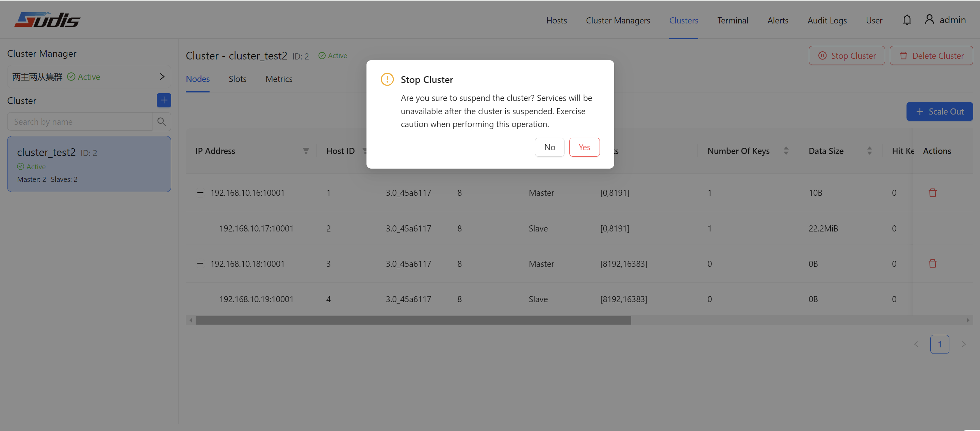
Task: Collapse the 192.168.10.18:10001 master row
Action: [200, 263]
